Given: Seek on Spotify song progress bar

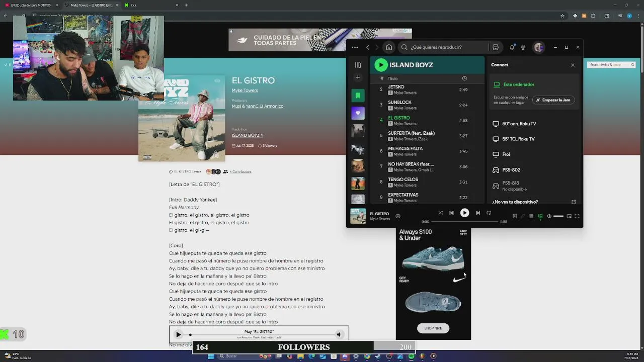Looking at the screenshot, I should [x=464, y=222].
